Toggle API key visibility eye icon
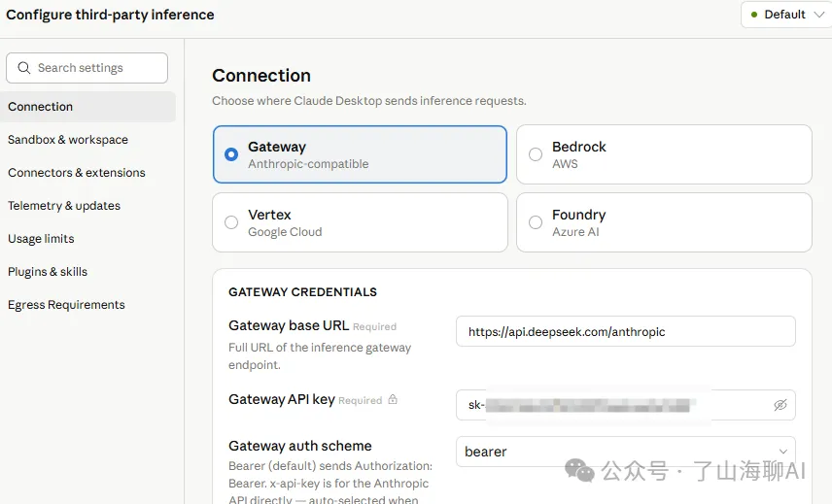The width and height of the screenshot is (832, 504). [x=780, y=405]
